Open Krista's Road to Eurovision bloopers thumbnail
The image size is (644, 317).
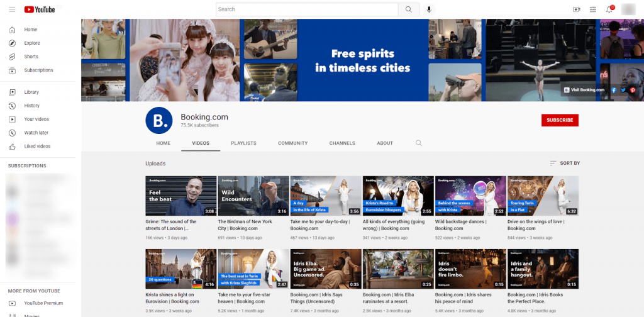(x=398, y=196)
